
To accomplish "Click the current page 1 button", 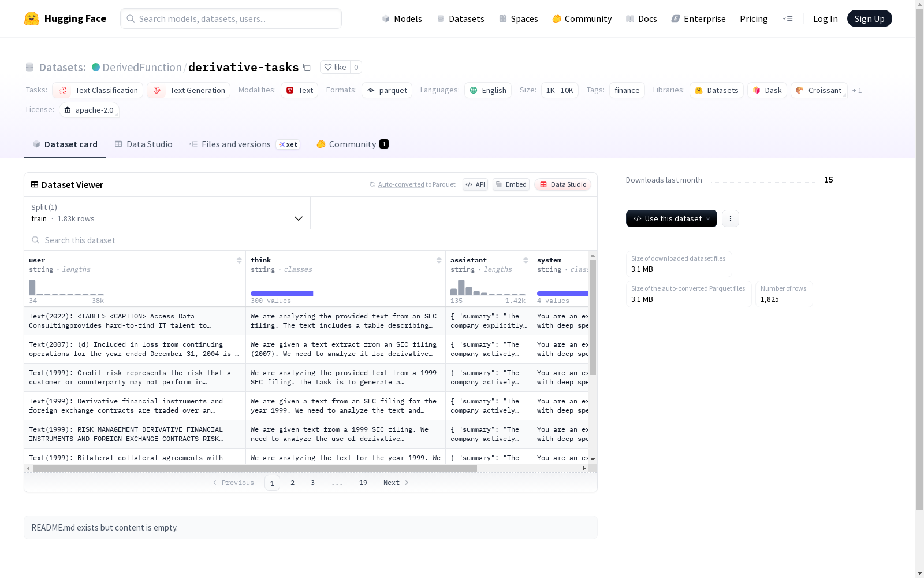I will 272,483.
